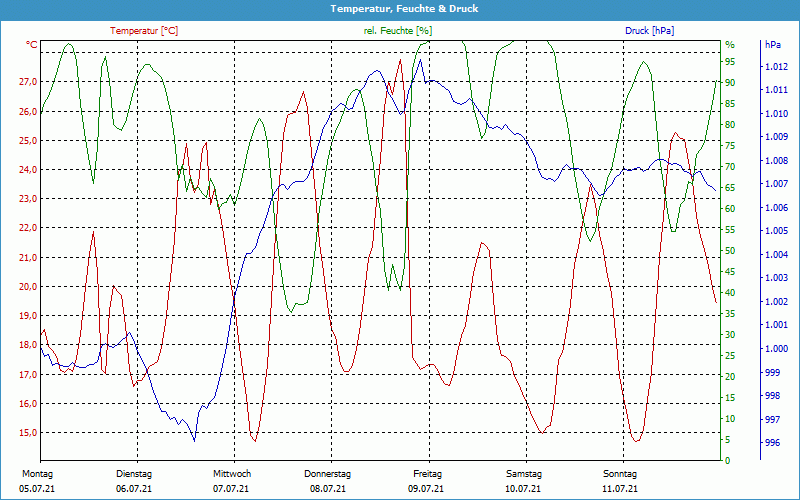Click the date 08.07.21
Image resolution: width=800 pixels, height=500 pixels.
pos(328,489)
